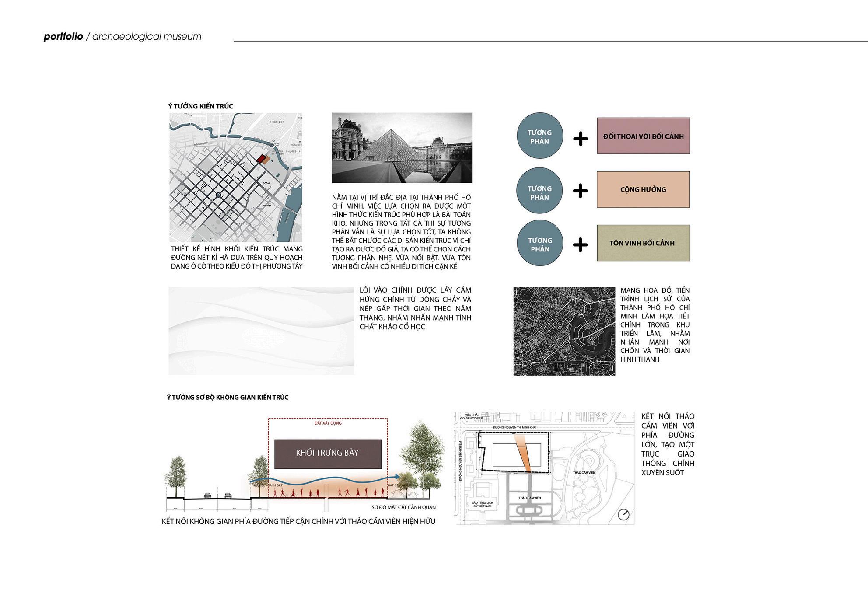The height and width of the screenshot is (614, 868).
Task: Click the blue wavy arrow head in section
Action: click(x=396, y=477)
